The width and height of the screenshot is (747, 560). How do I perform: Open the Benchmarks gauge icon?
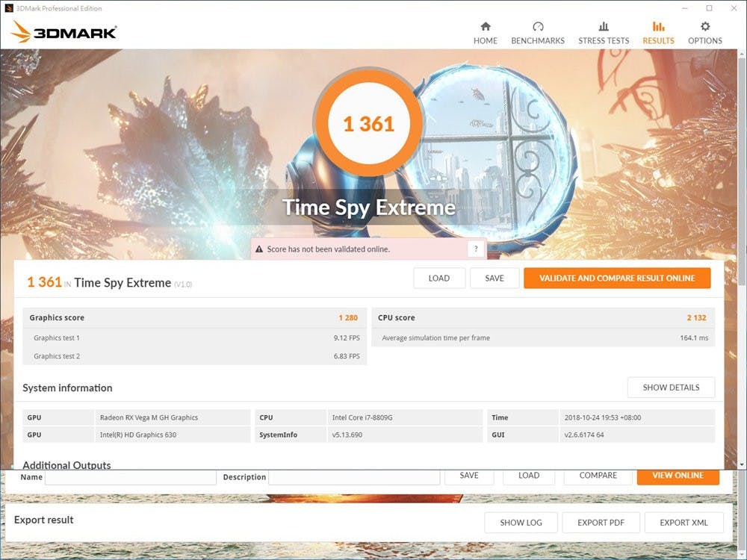pos(538,27)
